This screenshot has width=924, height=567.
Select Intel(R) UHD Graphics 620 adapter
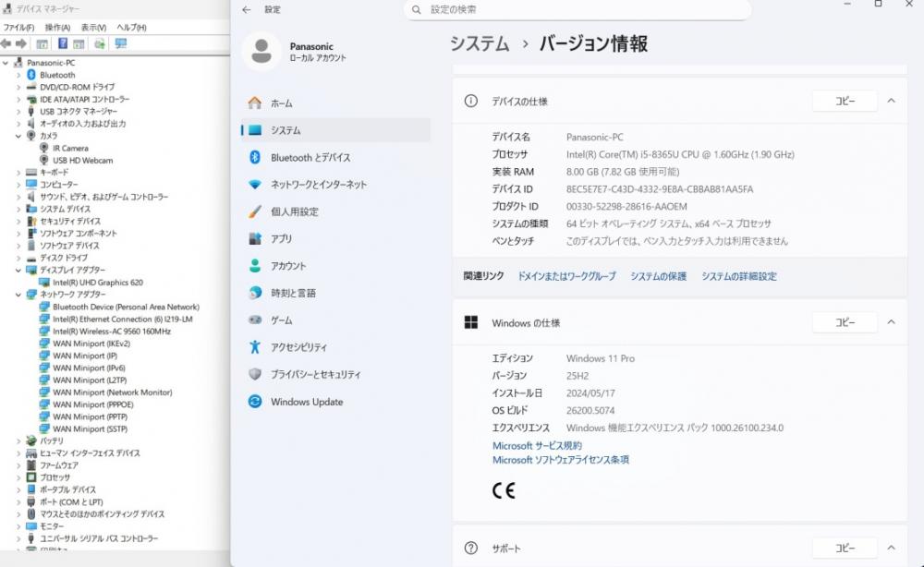coord(98,282)
